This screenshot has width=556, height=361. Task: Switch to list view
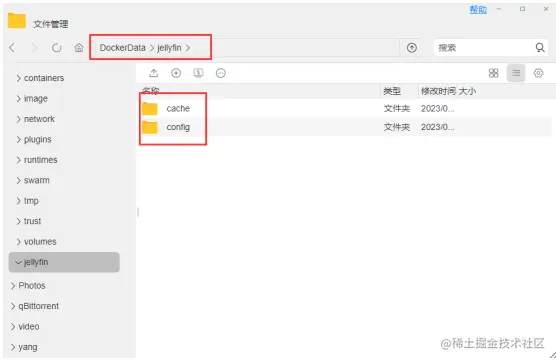516,73
